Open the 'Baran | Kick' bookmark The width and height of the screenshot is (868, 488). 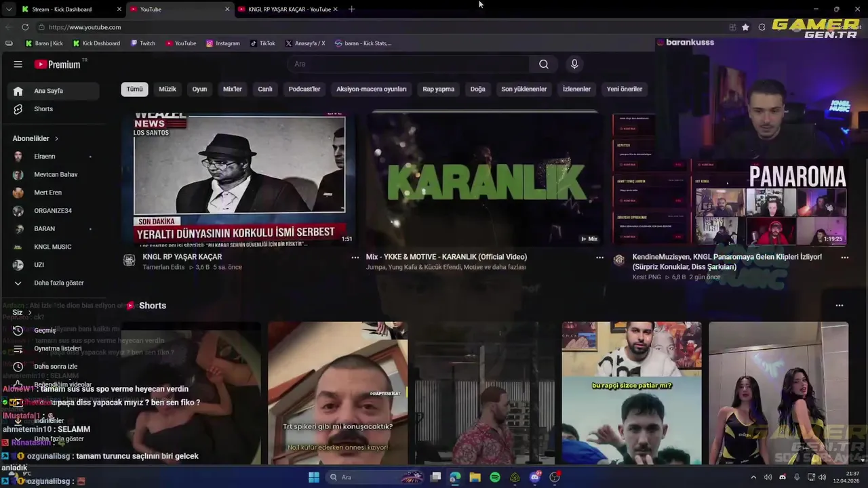(44, 43)
